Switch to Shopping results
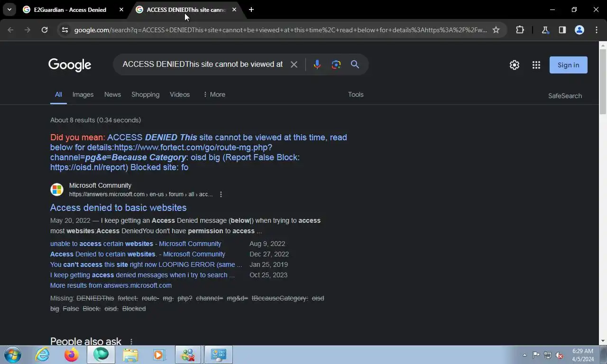Viewport: 607px width, 364px height. coord(146,94)
